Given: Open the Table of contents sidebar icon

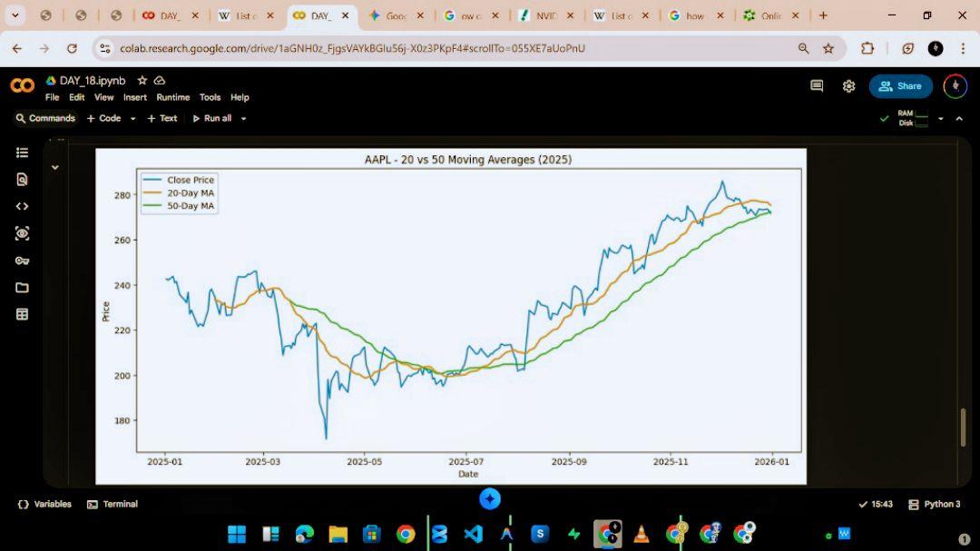Looking at the screenshot, I should pos(22,153).
